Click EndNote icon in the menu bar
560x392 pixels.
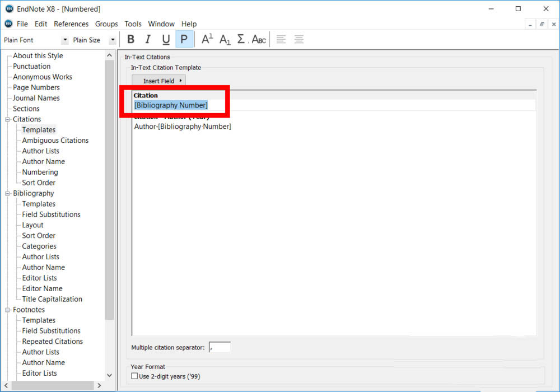8,24
